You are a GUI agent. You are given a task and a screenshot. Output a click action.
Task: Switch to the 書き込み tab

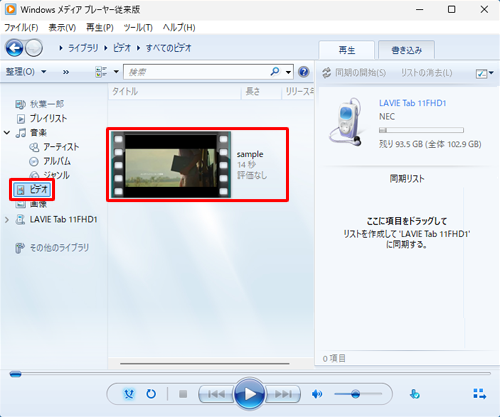click(406, 50)
